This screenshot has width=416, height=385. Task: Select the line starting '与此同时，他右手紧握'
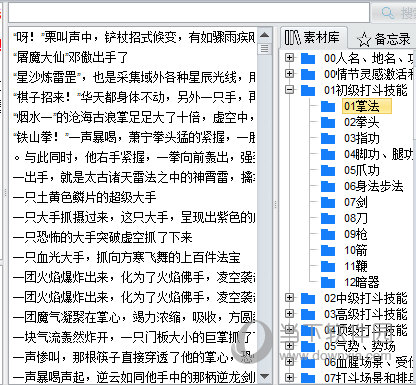[134, 157]
